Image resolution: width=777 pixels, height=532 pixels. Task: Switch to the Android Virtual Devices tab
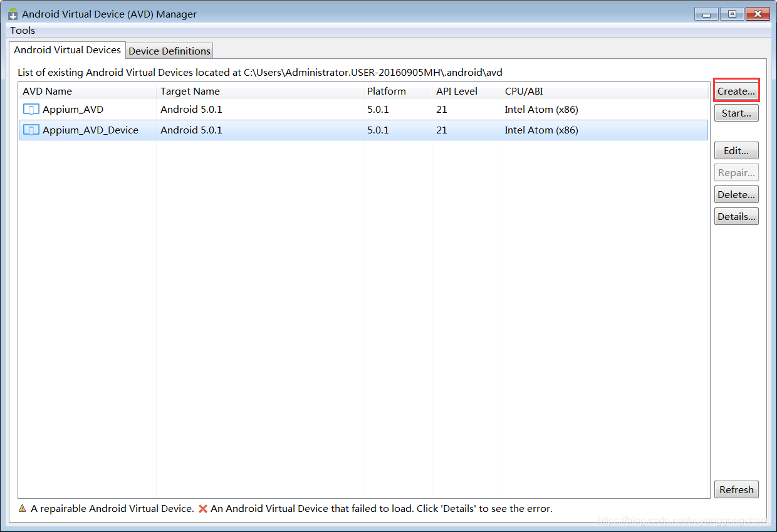pos(67,50)
